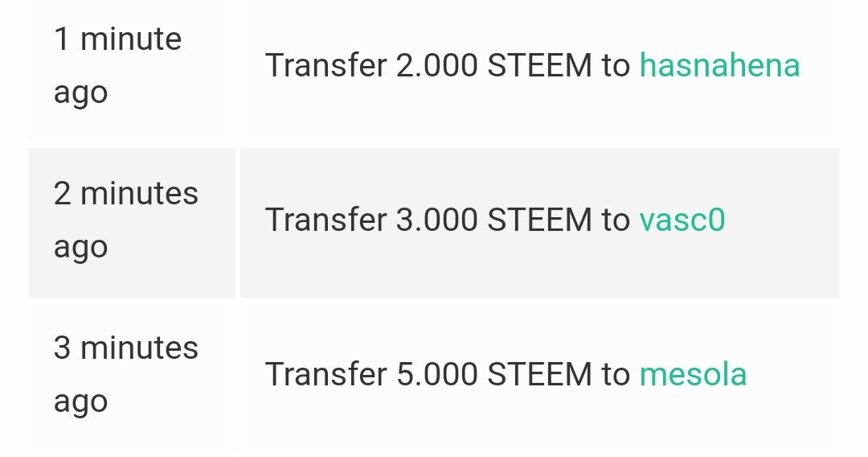Image resolution: width=868 pixels, height=457 pixels.
Task: Select the 5.000 STEEM amount text
Action: 493,374
